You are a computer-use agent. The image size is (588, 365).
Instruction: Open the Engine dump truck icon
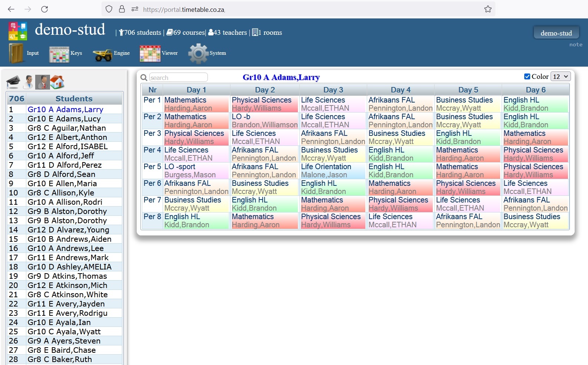102,55
